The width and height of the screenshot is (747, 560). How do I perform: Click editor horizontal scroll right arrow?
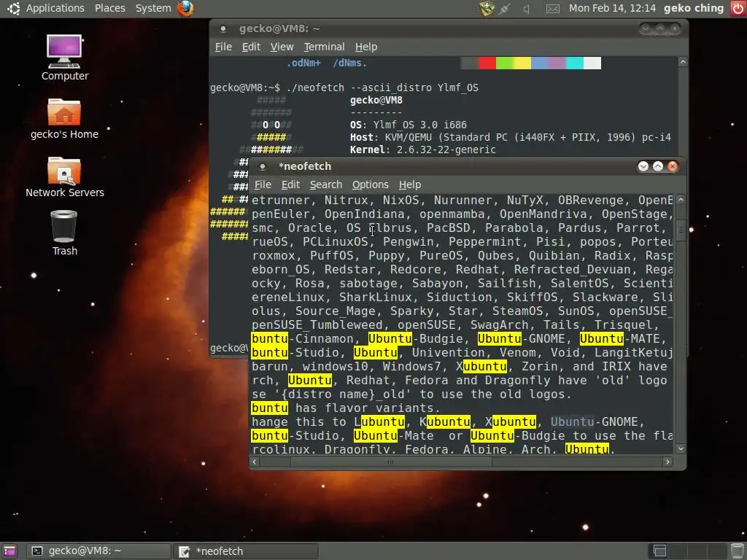click(667, 462)
